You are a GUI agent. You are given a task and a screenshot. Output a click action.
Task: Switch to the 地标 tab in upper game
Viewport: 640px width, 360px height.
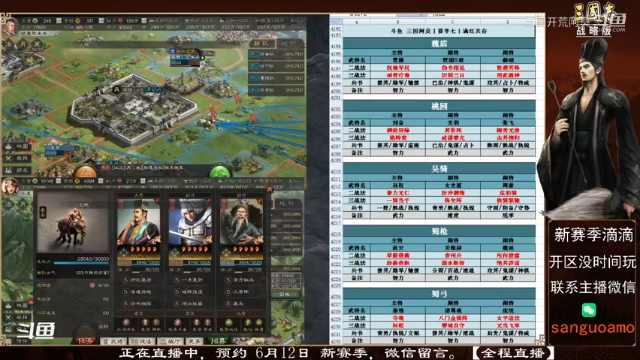point(289,43)
